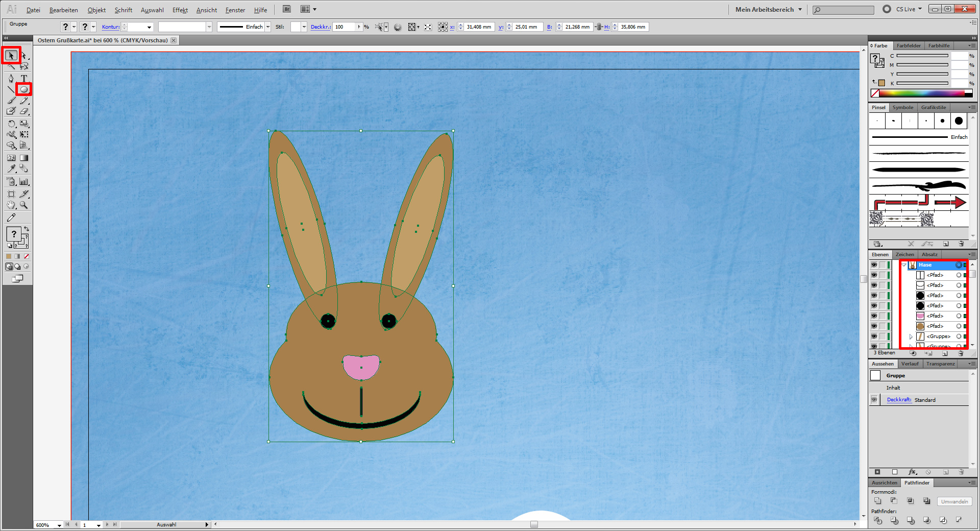Activate the Zoom magnifier tool
980x531 pixels.
coord(23,205)
